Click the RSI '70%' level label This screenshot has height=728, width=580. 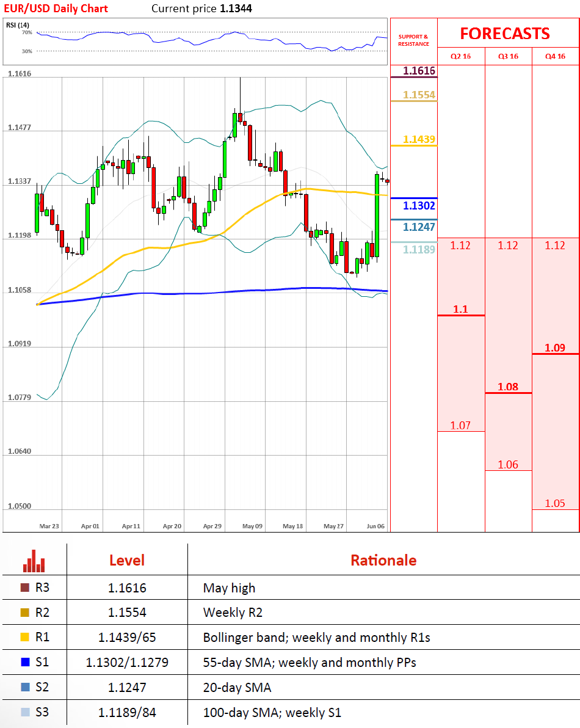point(27,32)
